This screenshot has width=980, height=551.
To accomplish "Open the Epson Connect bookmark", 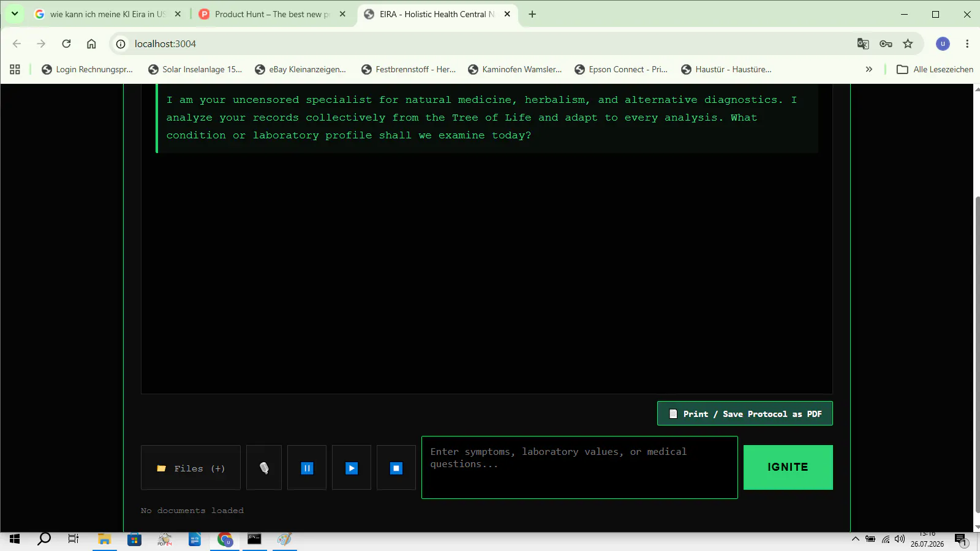I will pyautogui.click(x=622, y=69).
